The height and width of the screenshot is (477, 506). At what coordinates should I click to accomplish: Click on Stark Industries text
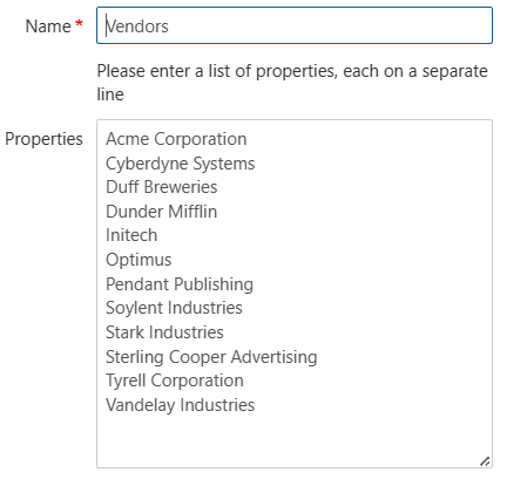(x=164, y=332)
